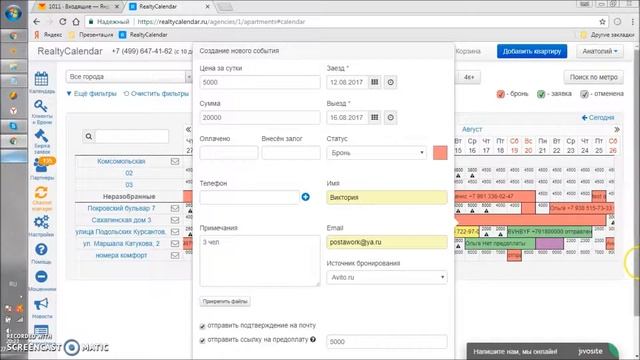Reload the browser page

pyautogui.click(x=62, y=22)
